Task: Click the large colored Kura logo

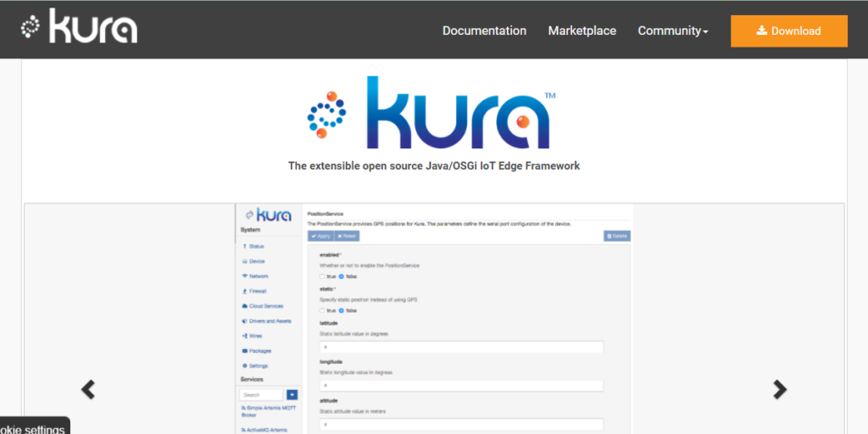Action: click(x=431, y=113)
